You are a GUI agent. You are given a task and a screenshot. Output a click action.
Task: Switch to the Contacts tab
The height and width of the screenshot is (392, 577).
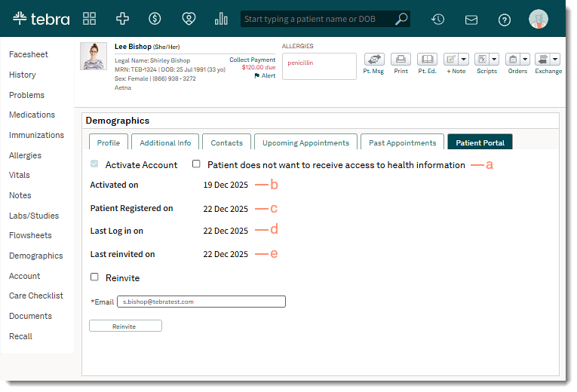[227, 142]
